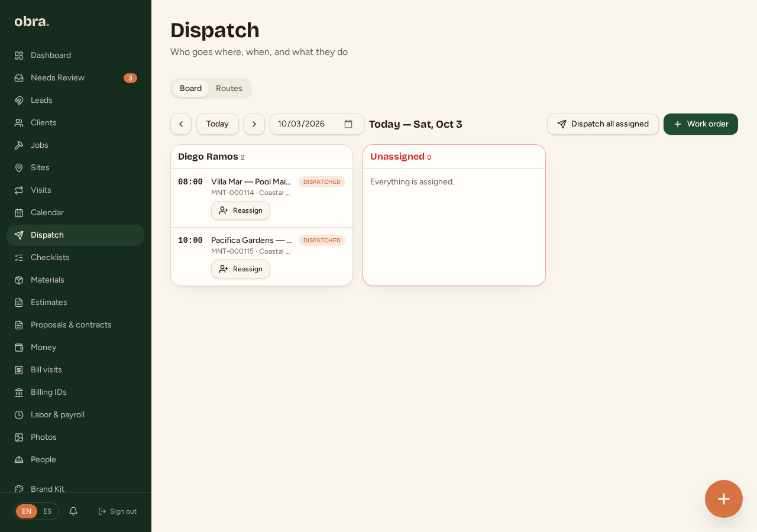This screenshot has height=532, width=757.
Task: Open the Photos image icon
Action: tap(19, 437)
